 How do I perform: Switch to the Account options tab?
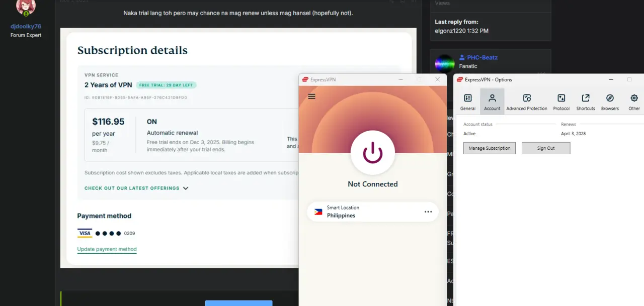click(x=492, y=102)
